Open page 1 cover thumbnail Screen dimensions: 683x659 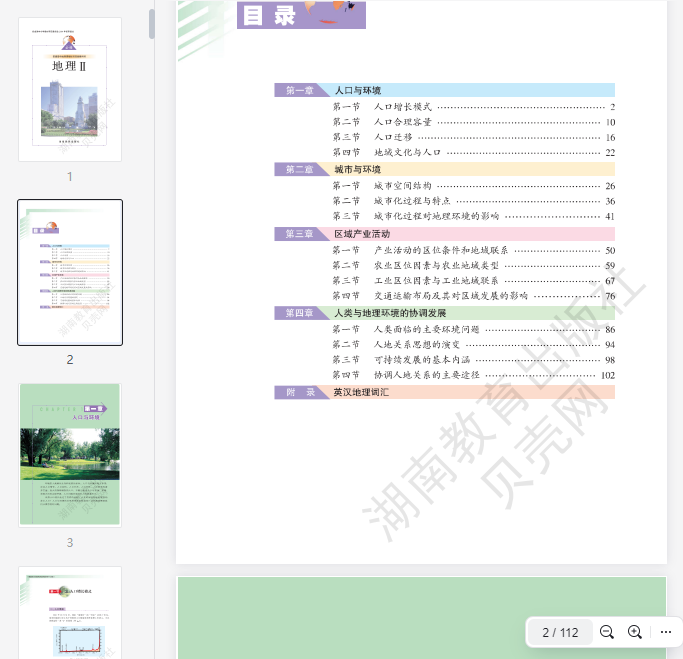pyautogui.click(x=70, y=89)
